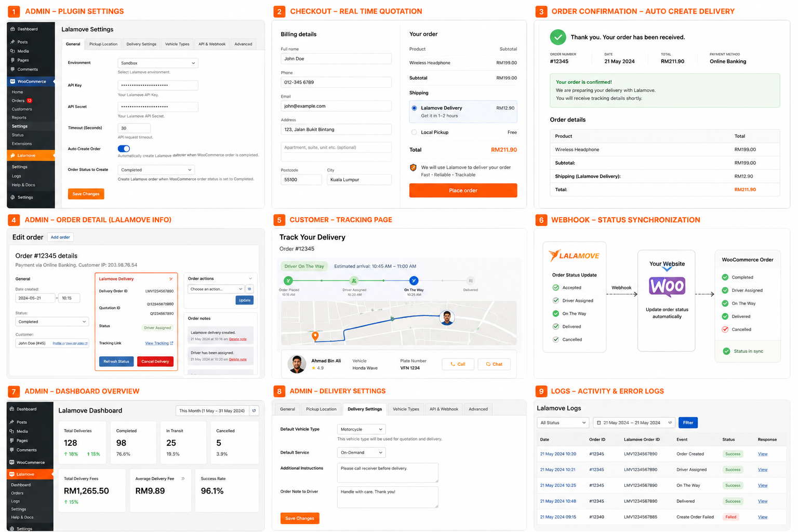Click Timeout seconds input field

pyautogui.click(x=134, y=128)
